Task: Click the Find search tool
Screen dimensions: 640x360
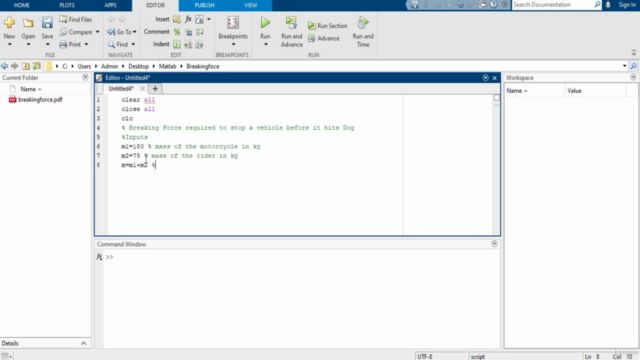Action: point(118,44)
